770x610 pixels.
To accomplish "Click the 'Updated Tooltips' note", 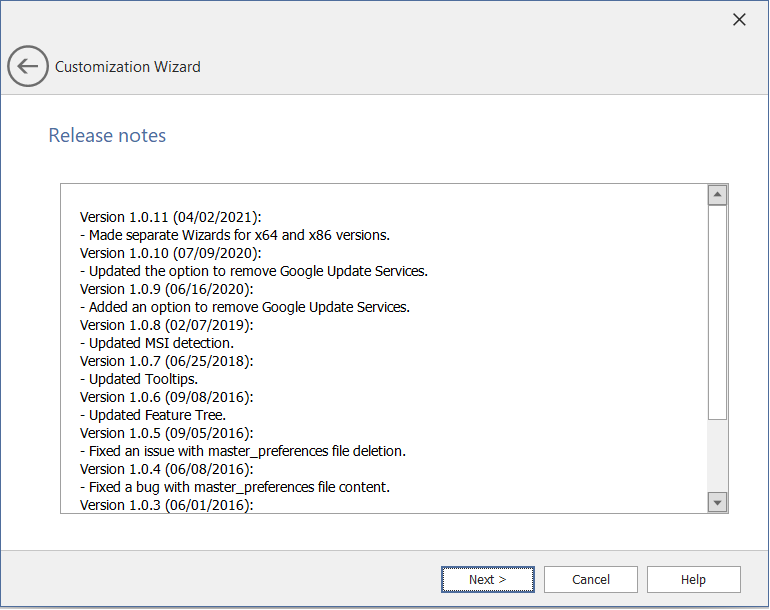I will pos(139,379).
